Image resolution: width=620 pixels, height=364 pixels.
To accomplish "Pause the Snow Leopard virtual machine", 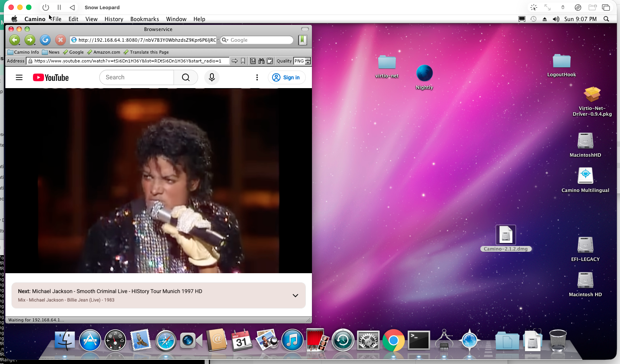I will point(59,7).
